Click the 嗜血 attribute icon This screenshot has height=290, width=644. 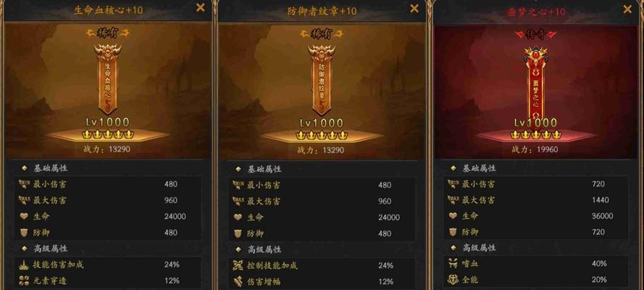(453, 264)
